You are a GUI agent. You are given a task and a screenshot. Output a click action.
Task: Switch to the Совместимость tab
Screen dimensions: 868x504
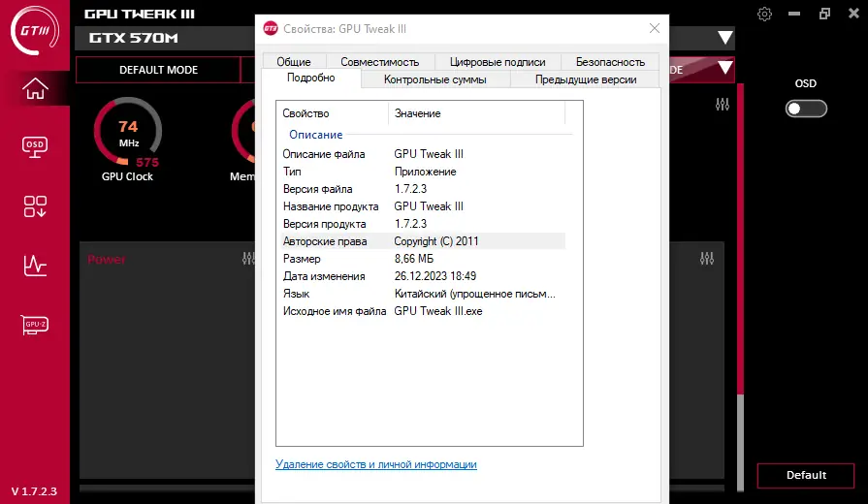380,62
